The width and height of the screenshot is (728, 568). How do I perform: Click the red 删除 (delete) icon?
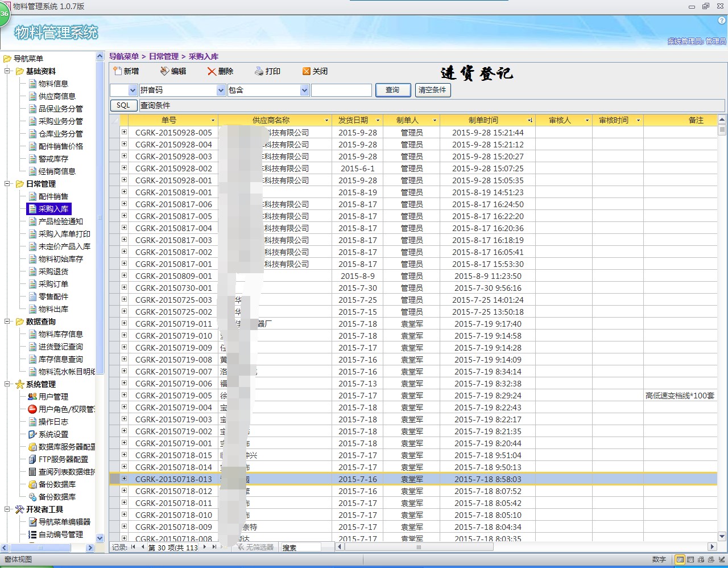[x=212, y=71]
